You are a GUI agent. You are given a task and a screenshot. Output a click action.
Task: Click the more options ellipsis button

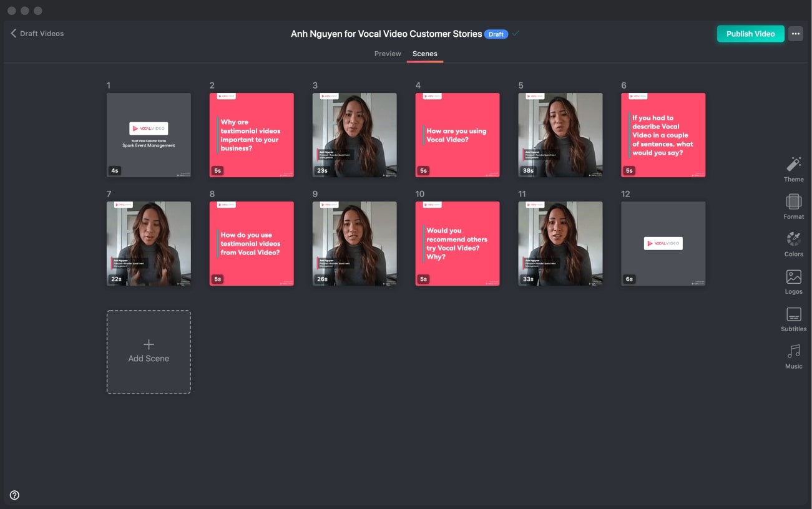[795, 34]
